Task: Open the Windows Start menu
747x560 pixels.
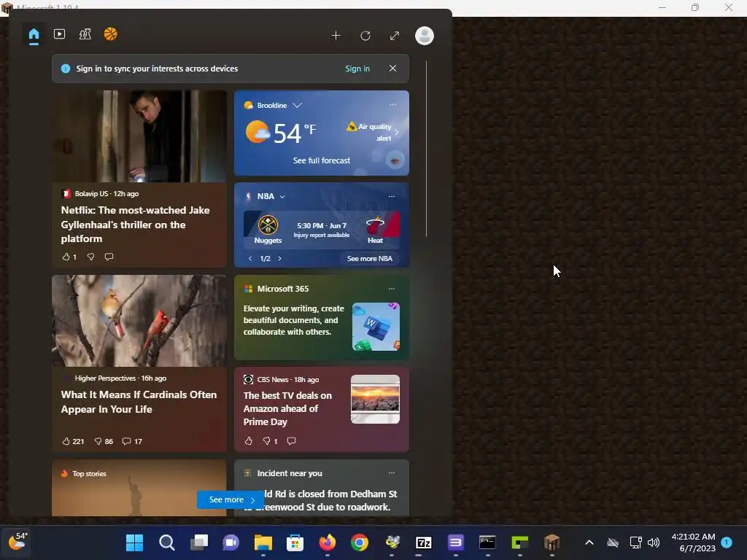Action: pos(134,542)
